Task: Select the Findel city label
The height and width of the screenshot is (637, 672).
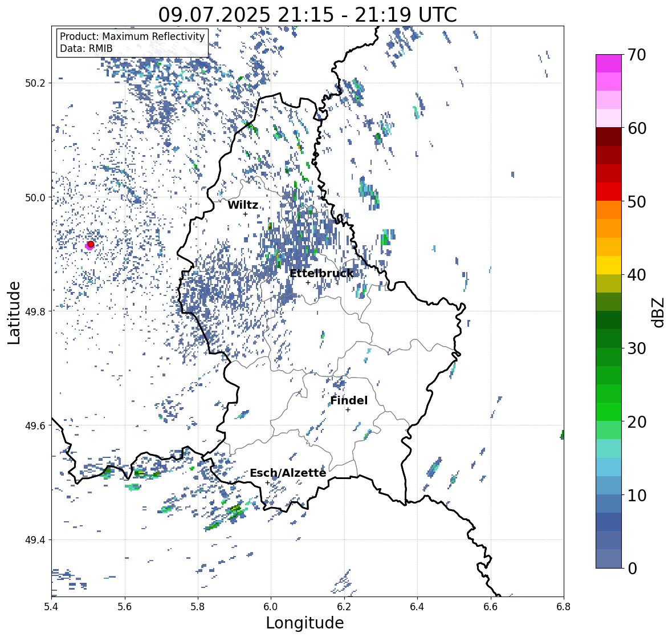Action: click(x=349, y=400)
